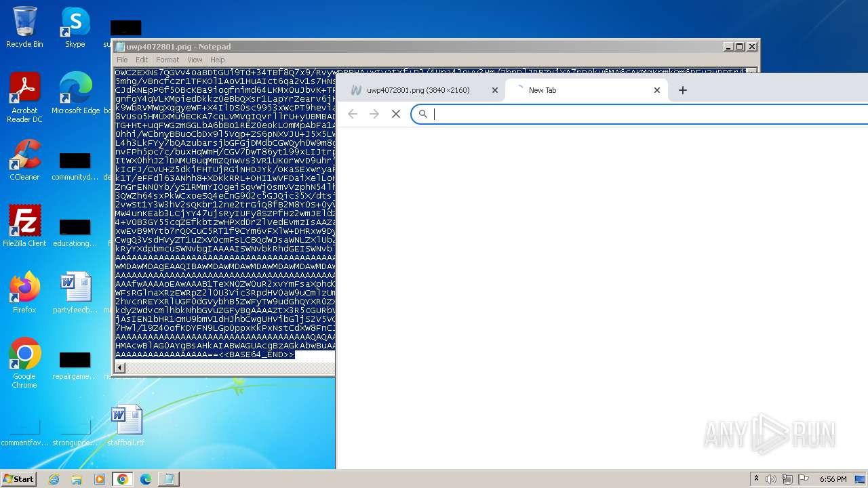Click the Internet Explorer taskbar icon
The width and height of the screenshot is (868, 488).
tap(54, 479)
